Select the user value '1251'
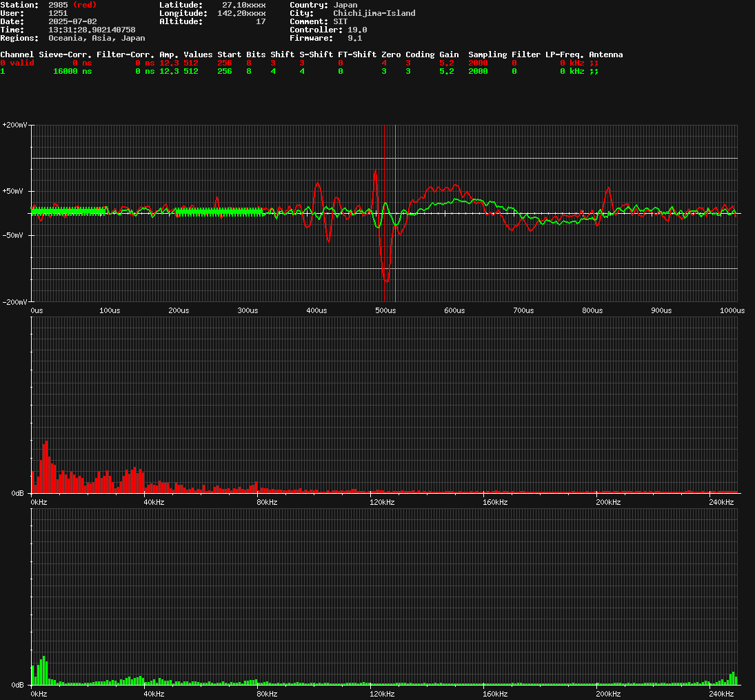 (x=58, y=13)
